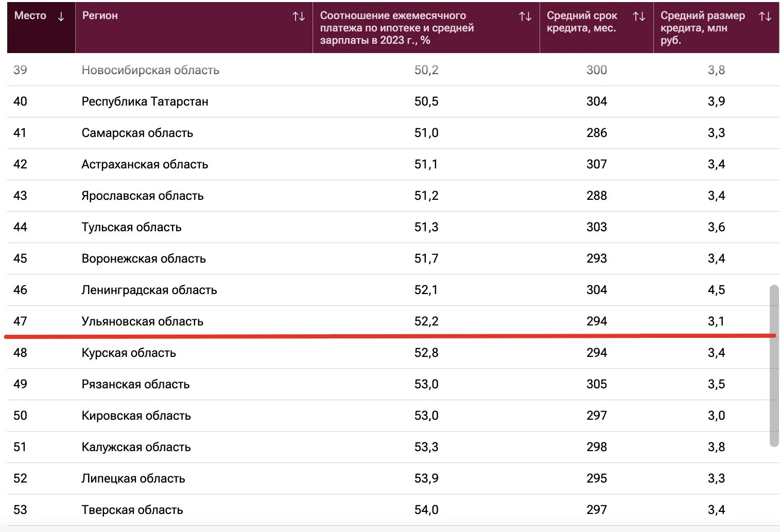Click the Ленинградская область region name
Image resolution: width=780 pixels, height=532 pixels.
pyautogui.click(x=149, y=290)
